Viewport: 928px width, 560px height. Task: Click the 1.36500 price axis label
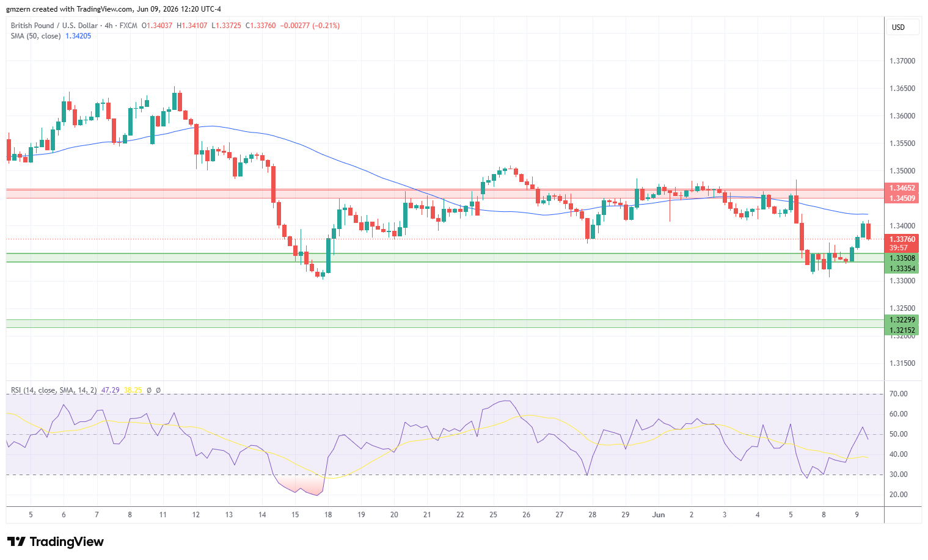pos(902,89)
